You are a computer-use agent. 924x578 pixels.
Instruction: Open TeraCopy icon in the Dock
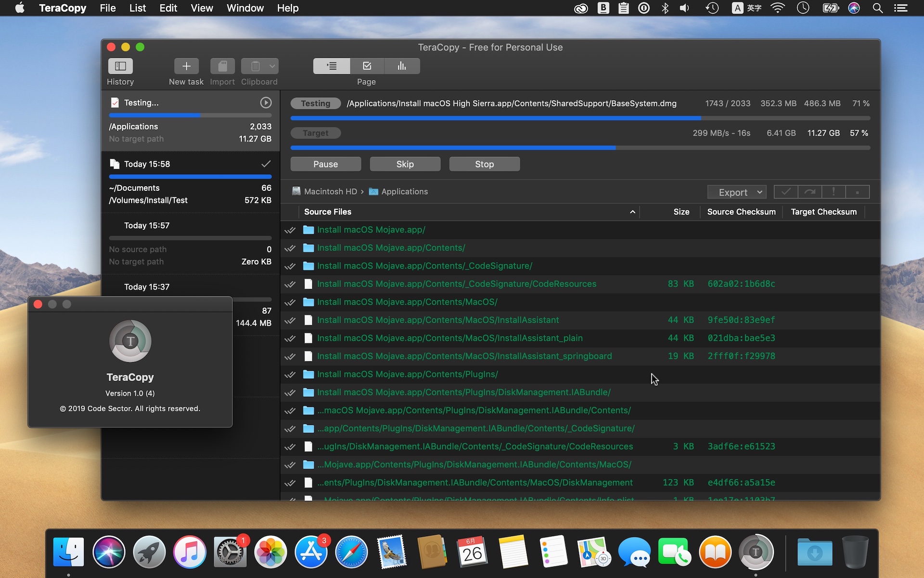tap(756, 552)
